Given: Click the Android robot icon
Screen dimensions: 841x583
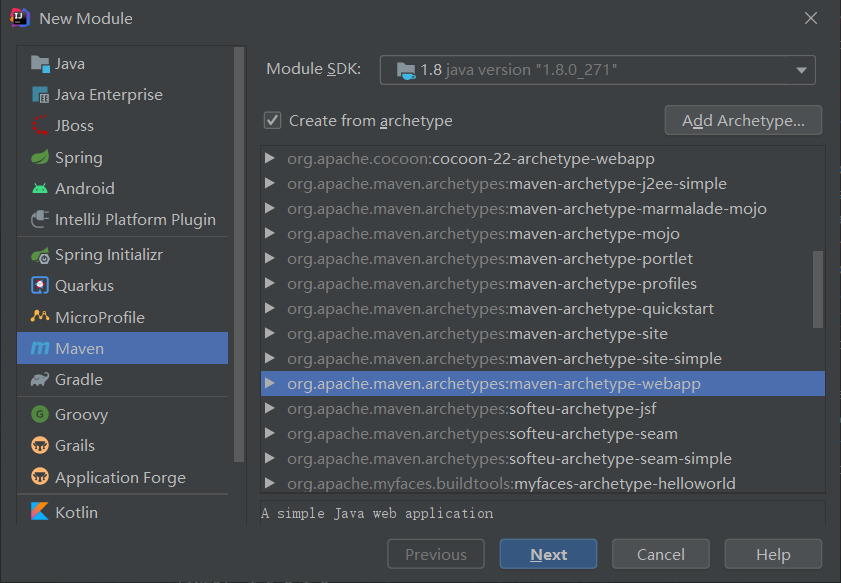Looking at the screenshot, I should point(40,188).
